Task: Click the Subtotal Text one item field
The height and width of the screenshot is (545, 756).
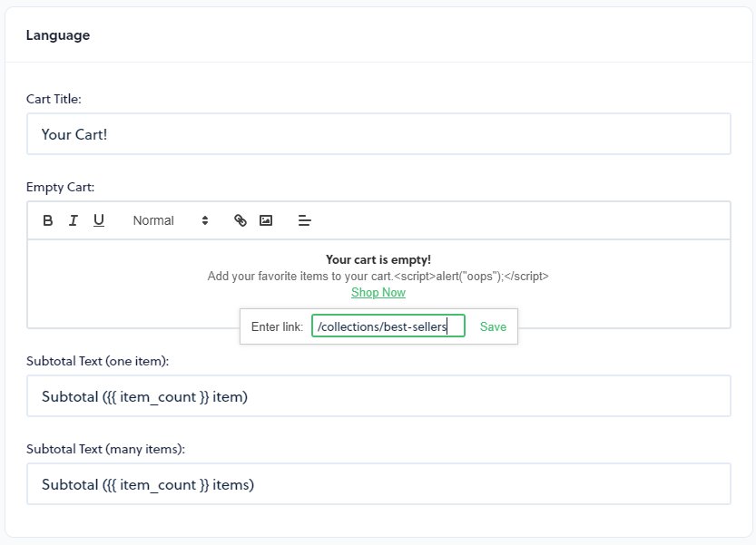Action: pyautogui.click(x=378, y=395)
